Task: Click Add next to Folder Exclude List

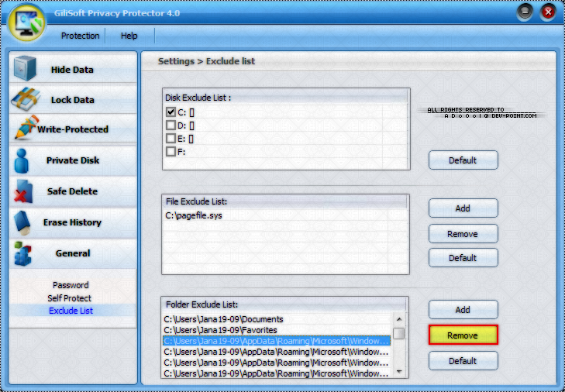Action: (463, 310)
